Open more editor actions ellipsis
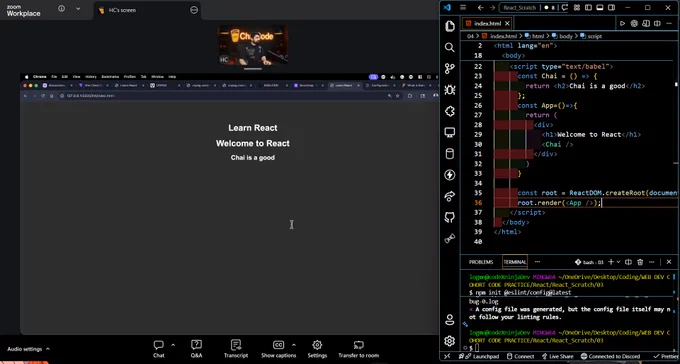 click(669, 23)
